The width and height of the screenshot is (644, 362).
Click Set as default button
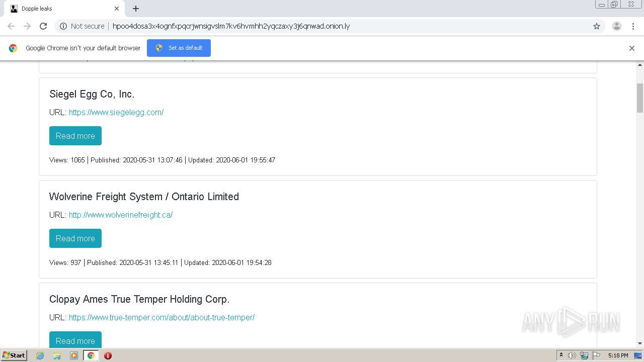179,48
